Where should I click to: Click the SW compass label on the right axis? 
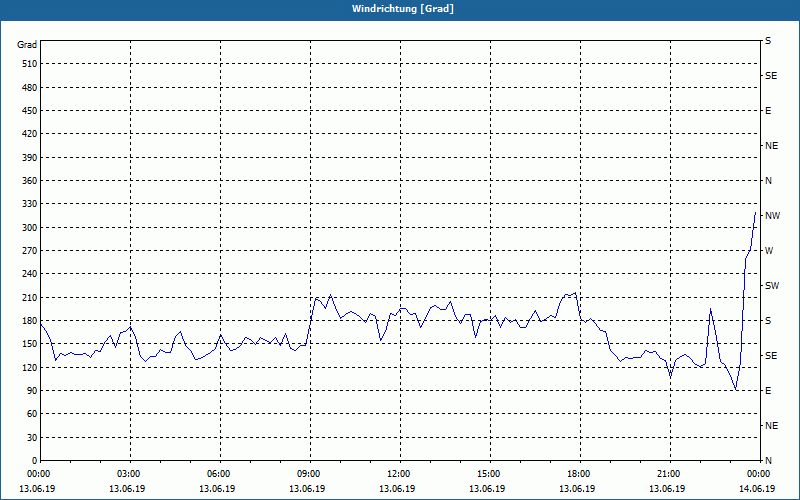click(772, 286)
